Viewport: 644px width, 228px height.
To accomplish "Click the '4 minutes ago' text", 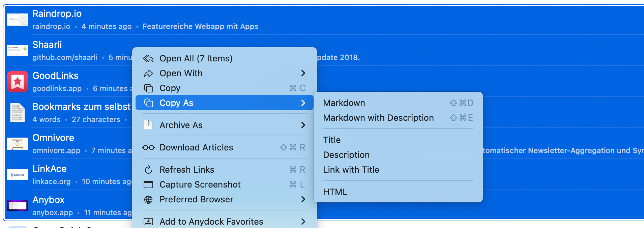I will click(x=107, y=26).
